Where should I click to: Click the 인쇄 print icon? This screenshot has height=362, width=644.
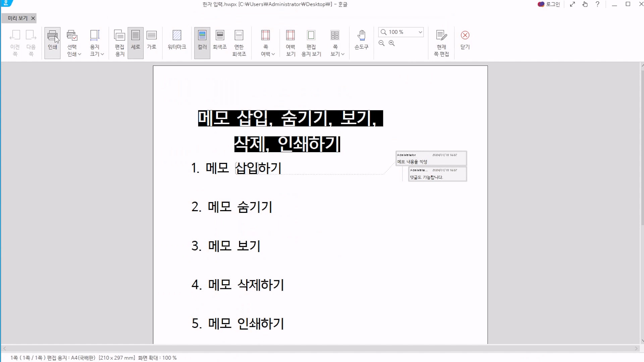pos(52,36)
